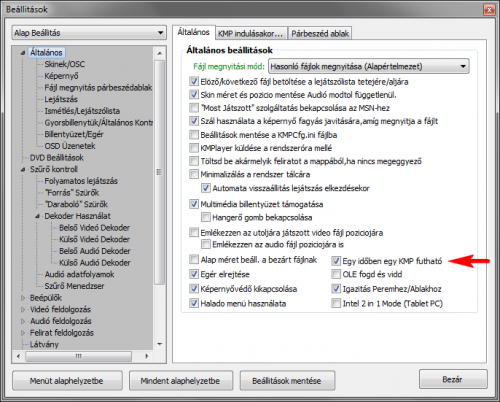Click the Bezár button
Image resolution: width=500 pixels, height=402 pixels.
453,379
